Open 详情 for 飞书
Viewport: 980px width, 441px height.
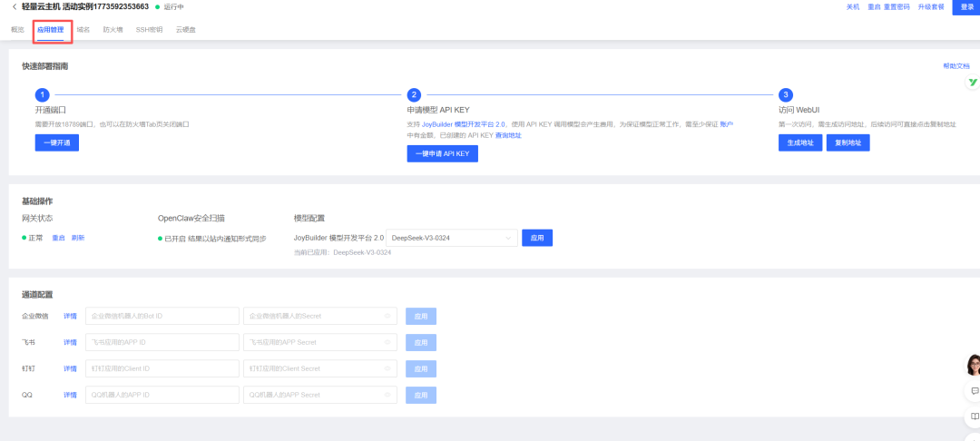click(70, 342)
